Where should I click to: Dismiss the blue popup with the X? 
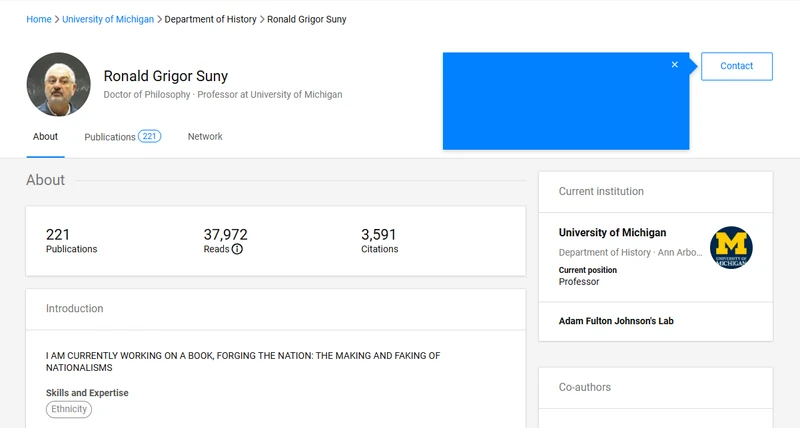point(674,65)
